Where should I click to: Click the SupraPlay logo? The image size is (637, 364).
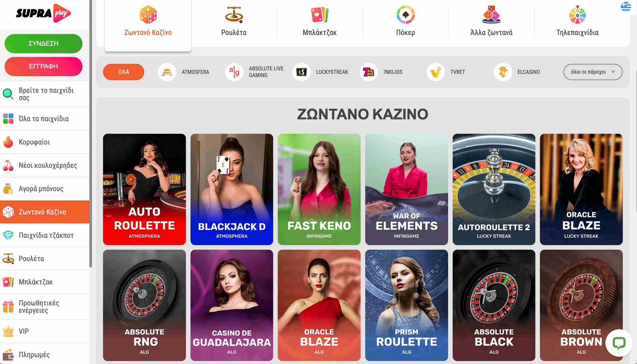[44, 13]
